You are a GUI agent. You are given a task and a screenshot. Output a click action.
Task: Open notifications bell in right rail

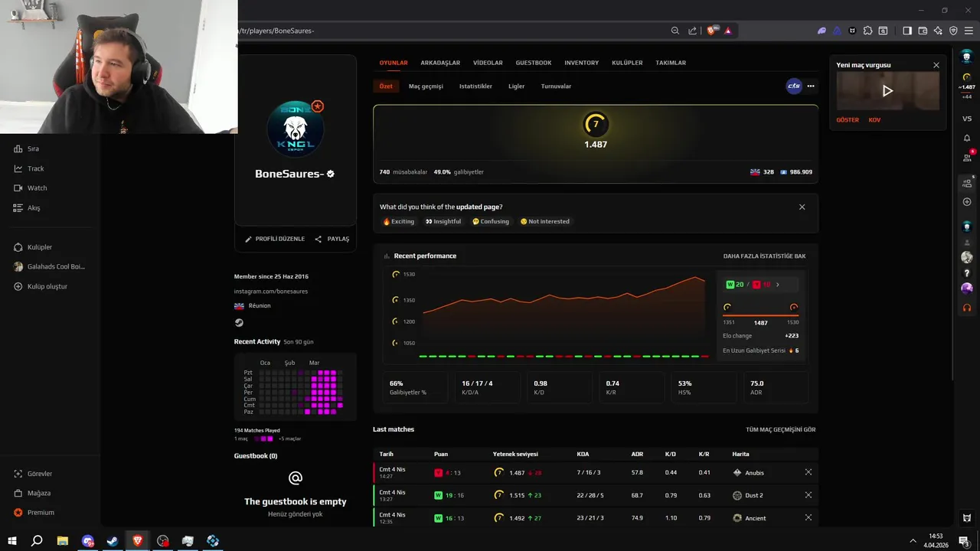[967, 139]
